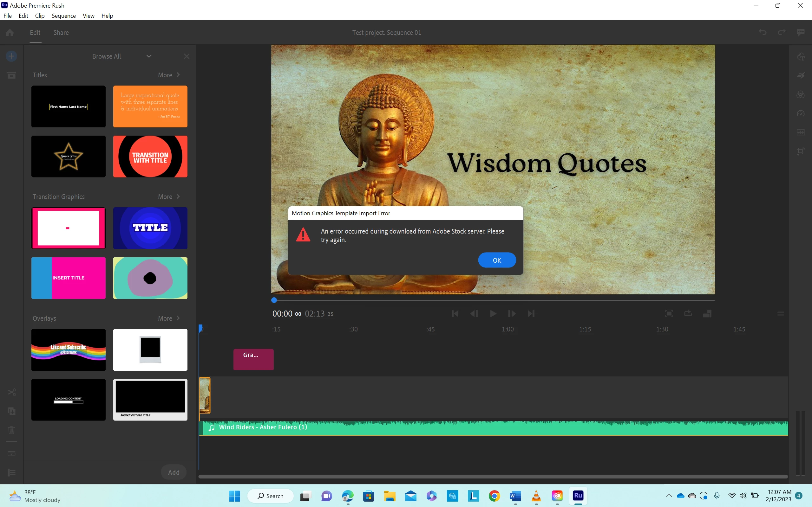
Task: Toggle loop playback icon
Action: point(688,313)
